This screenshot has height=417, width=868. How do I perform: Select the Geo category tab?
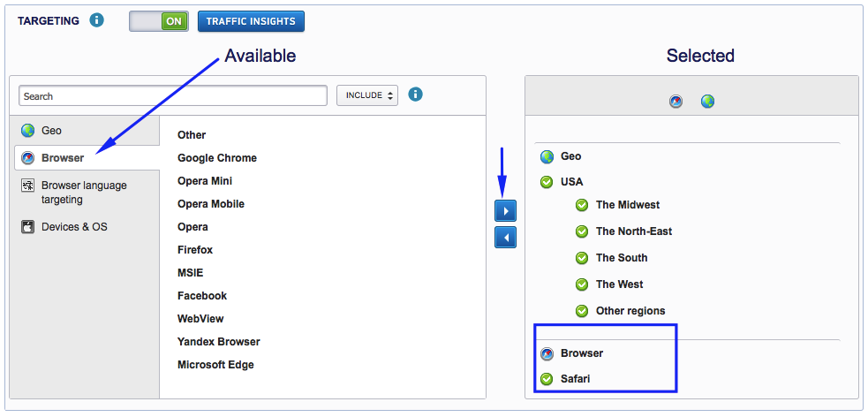coord(52,131)
